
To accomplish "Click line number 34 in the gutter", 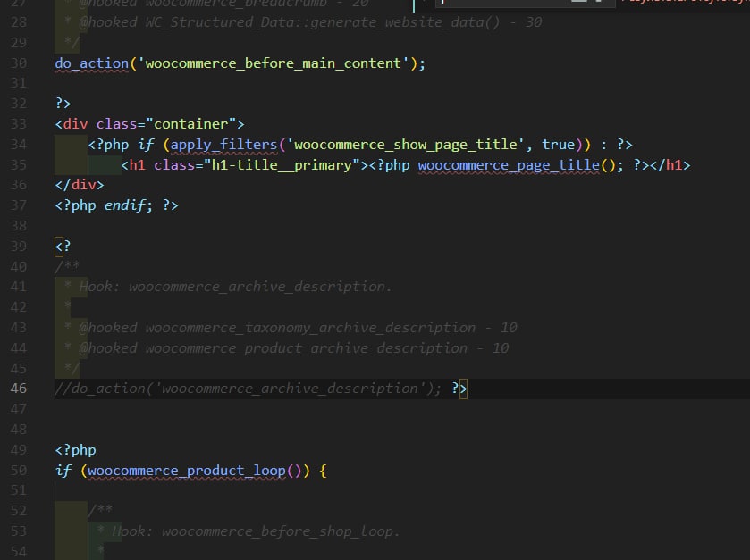I will pyautogui.click(x=19, y=145).
